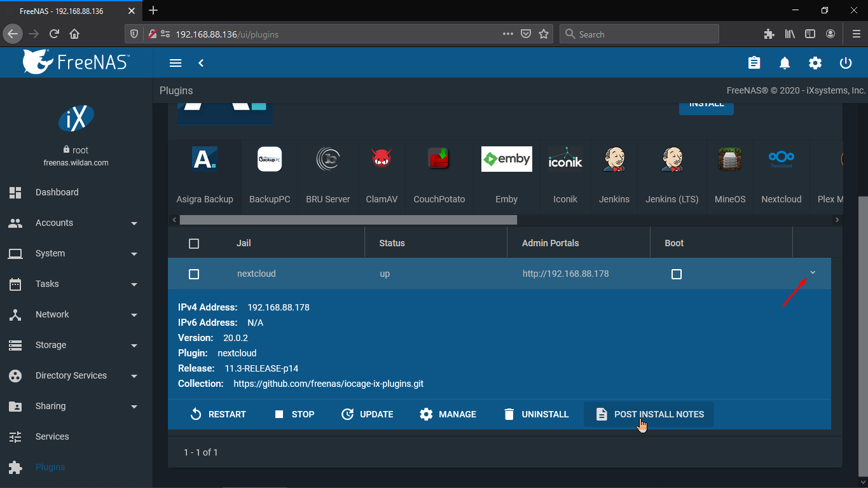Viewport: 868px width, 488px height.
Task: Uninstall the nextcloud plugin
Action: (x=536, y=414)
